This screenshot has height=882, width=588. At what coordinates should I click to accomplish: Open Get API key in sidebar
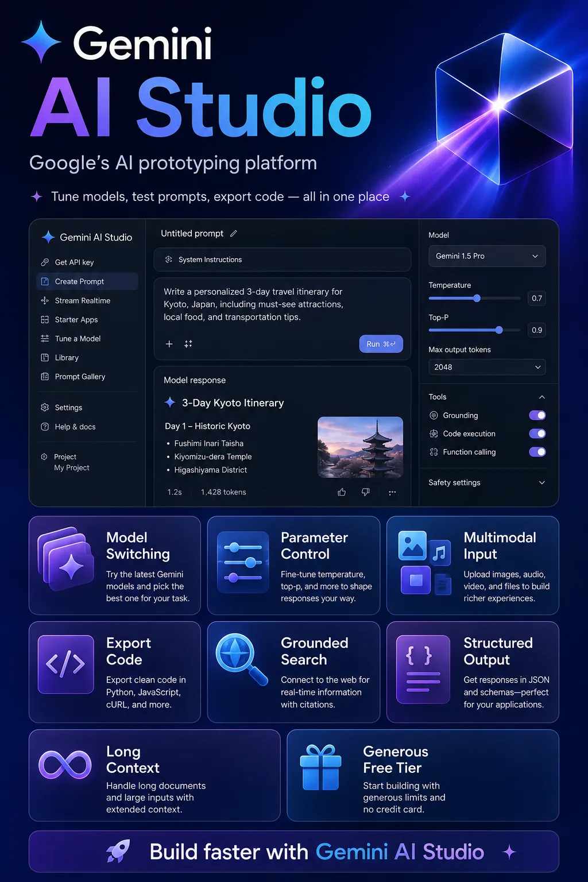(87, 262)
